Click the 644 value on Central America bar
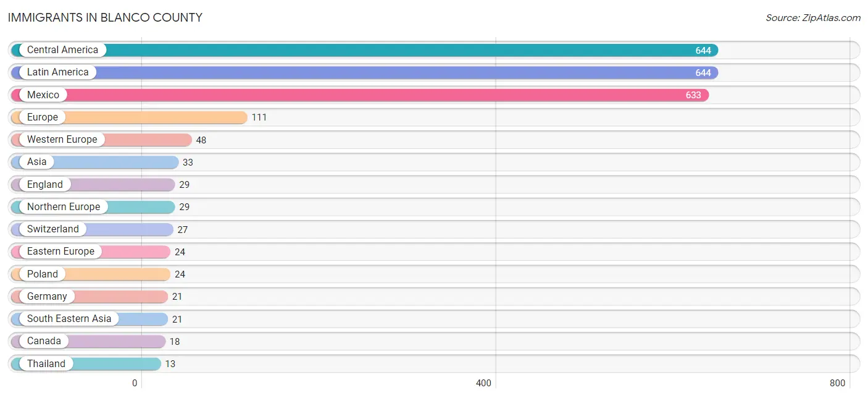The image size is (868, 398). [x=703, y=51]
